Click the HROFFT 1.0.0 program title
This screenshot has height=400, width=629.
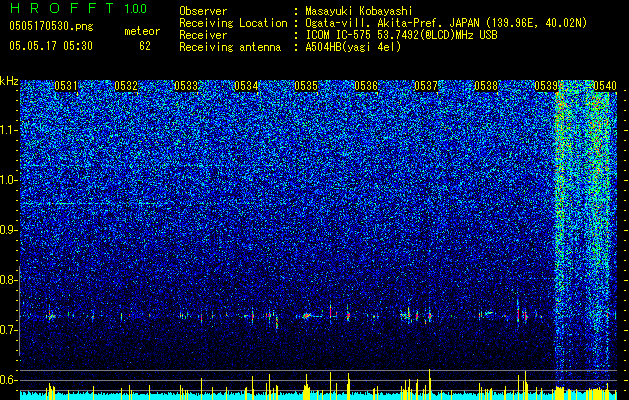[78, 8]
